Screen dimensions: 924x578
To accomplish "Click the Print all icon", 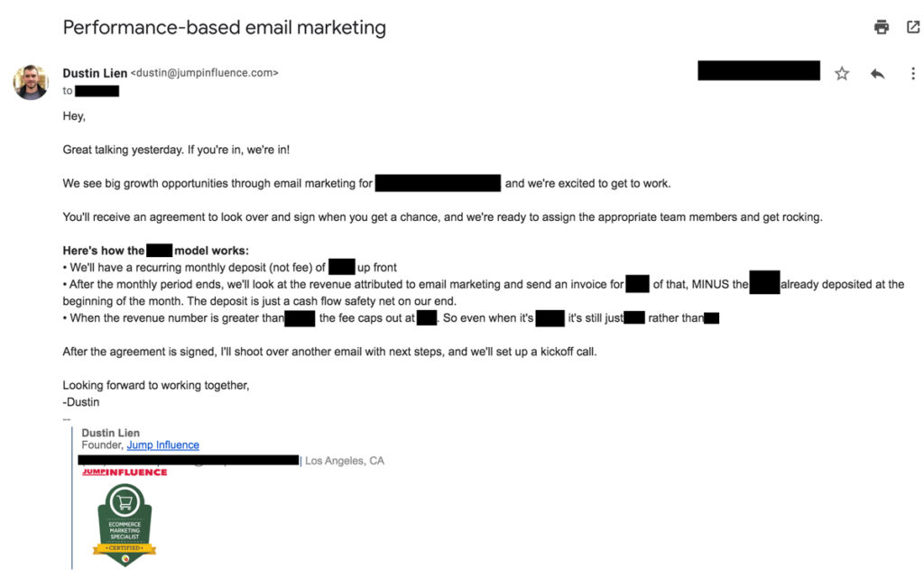I will (882, 27).
